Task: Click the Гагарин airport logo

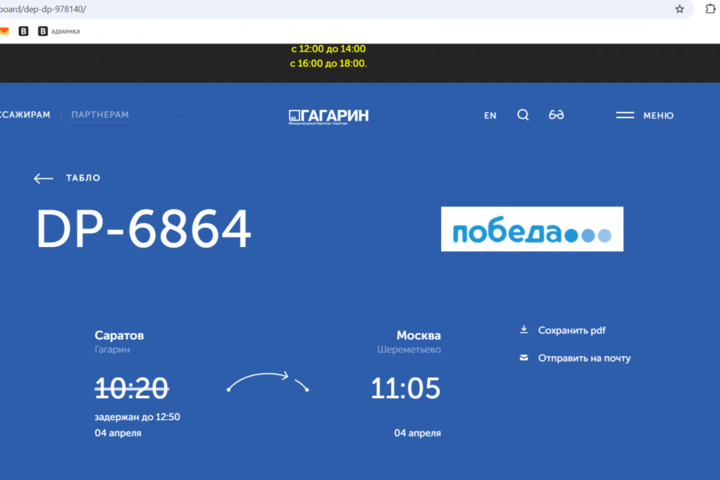Action: (329, 115)
